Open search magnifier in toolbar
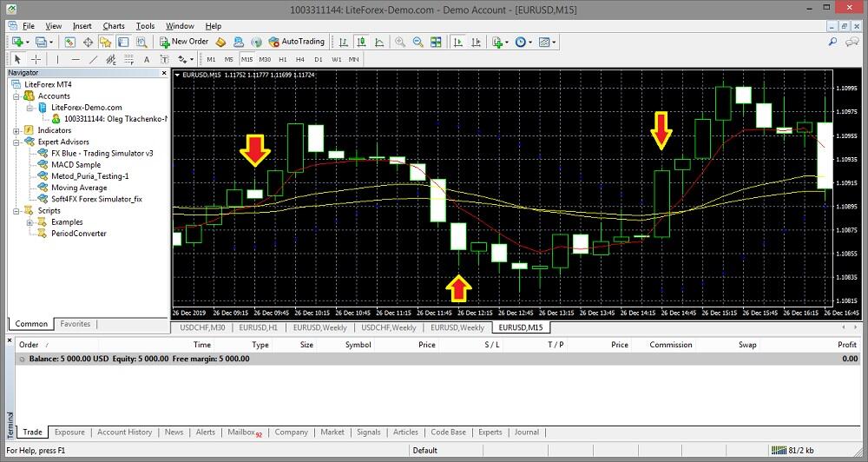The image size is (868, 462). (832, 42)
